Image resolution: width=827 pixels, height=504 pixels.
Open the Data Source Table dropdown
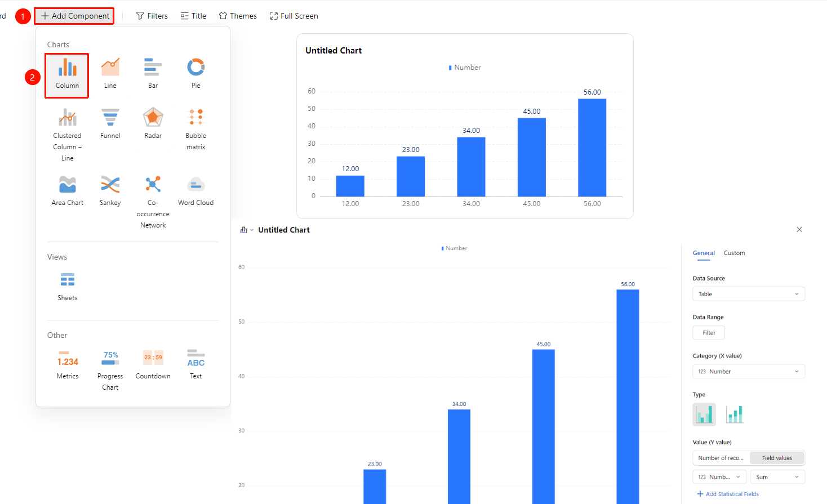749,294
